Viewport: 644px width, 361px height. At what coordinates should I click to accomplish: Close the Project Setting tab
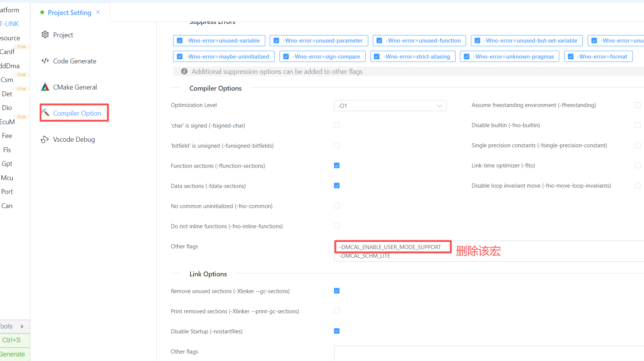(98, 12)
